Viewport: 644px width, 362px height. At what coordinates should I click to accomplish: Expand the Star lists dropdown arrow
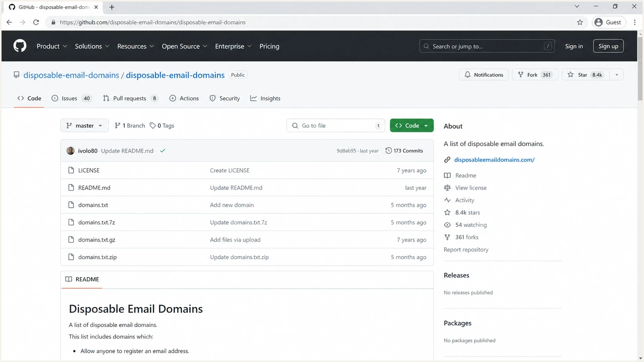[x=617, y=75]
